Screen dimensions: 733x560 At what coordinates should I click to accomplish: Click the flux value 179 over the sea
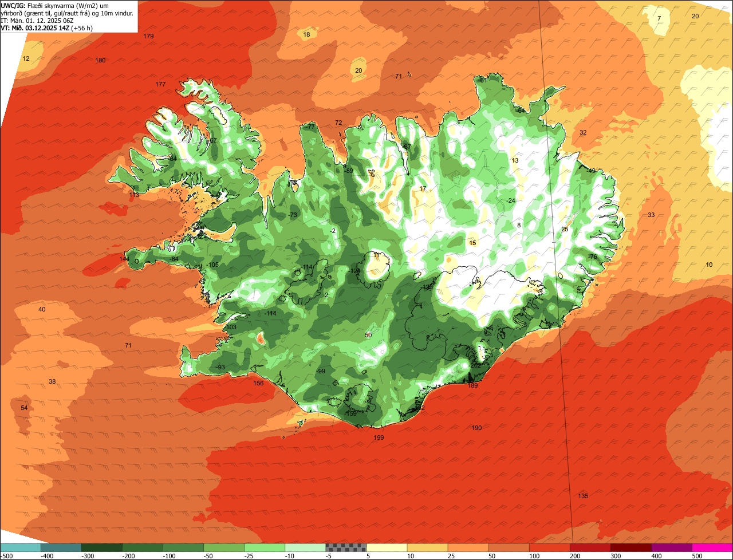[x=148, y=36]
